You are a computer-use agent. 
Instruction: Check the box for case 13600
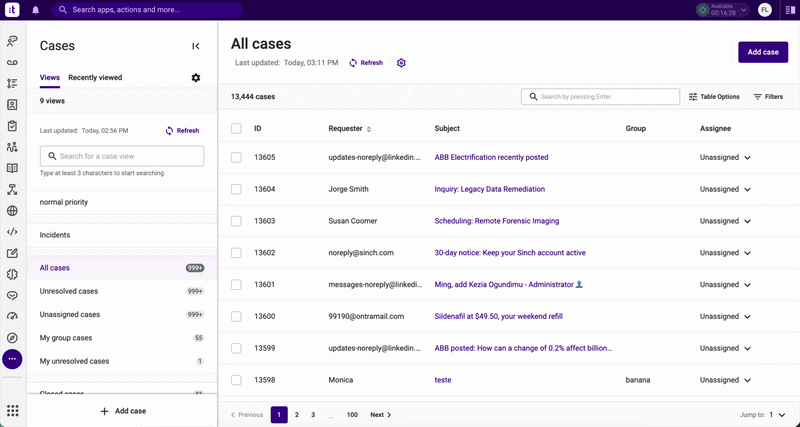236,316
